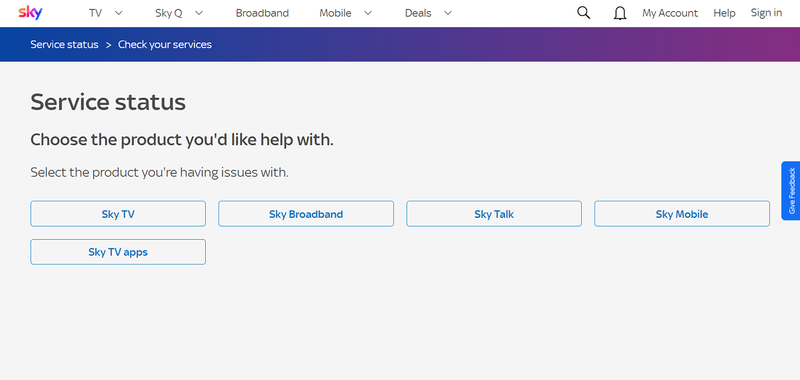Click 'Choose the product you'd like help with.'
This screenshot has width=800, height=380.
tap(182, 140)
